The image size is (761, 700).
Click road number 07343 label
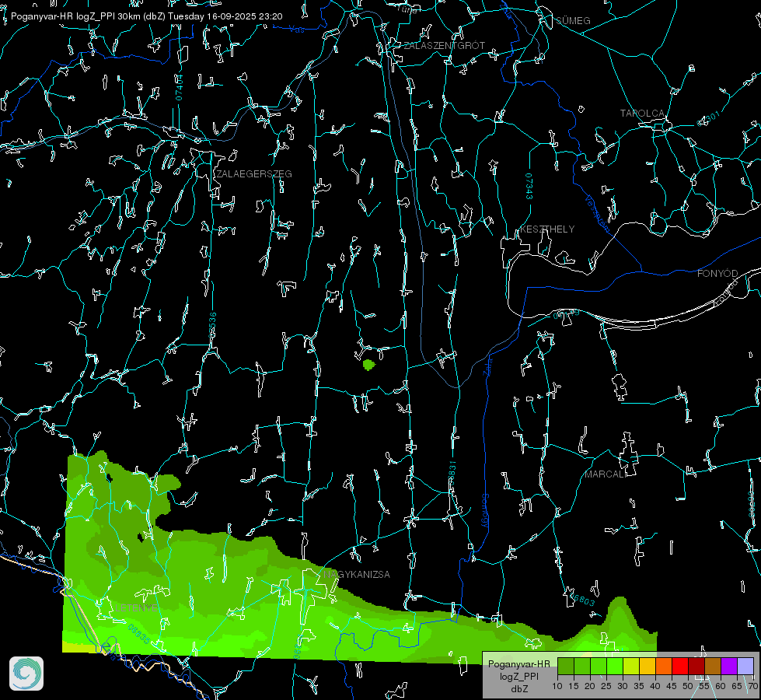529,187
